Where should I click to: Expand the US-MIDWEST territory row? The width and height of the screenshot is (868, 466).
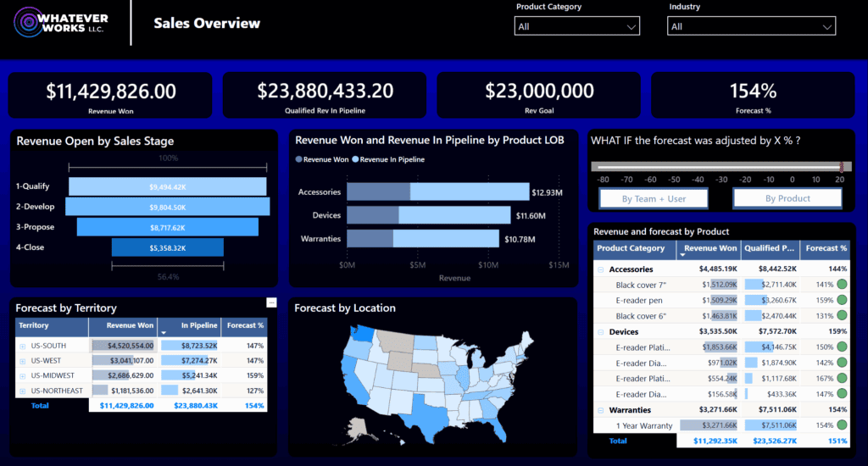[x=22, y=375]
